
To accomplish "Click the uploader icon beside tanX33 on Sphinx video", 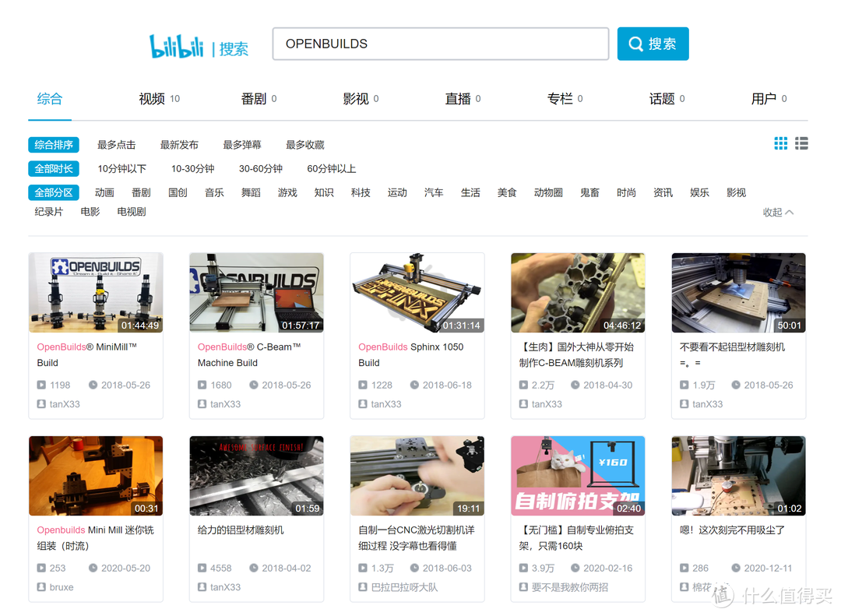I will click(x=361, y=403).
